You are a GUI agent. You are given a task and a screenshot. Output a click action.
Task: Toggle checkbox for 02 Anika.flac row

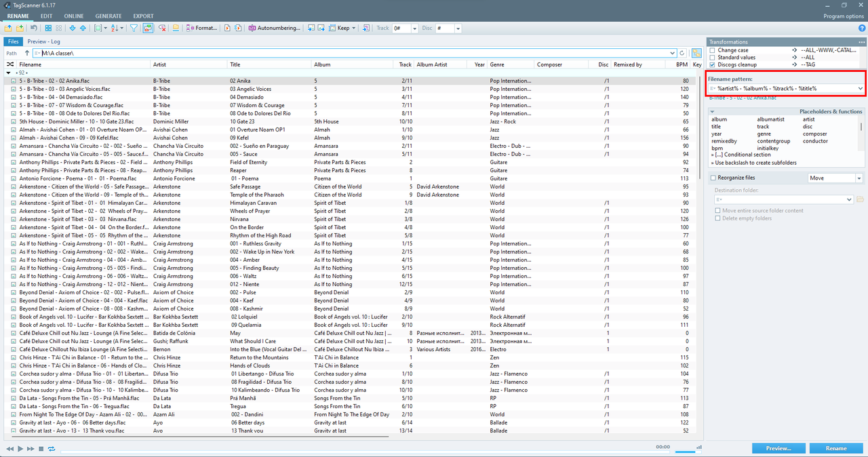(13, 81)
